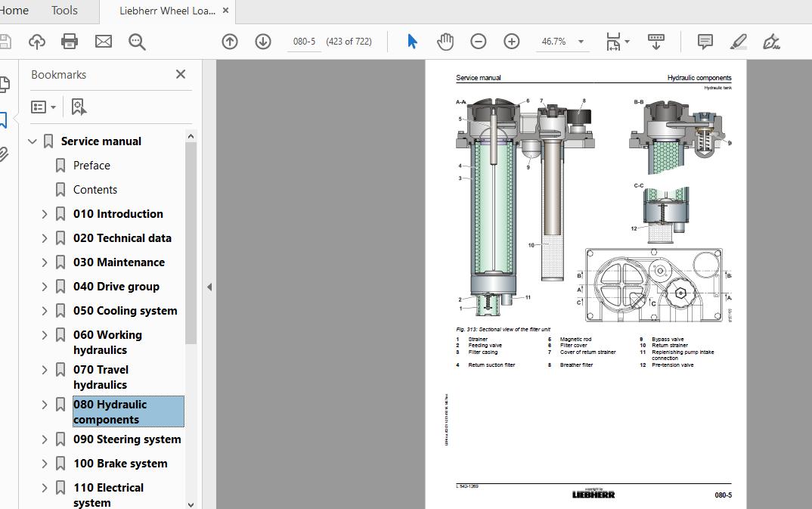The image size is (812, 509).
Task: Zoom in with plus button
Action: [x=512, y=42]
